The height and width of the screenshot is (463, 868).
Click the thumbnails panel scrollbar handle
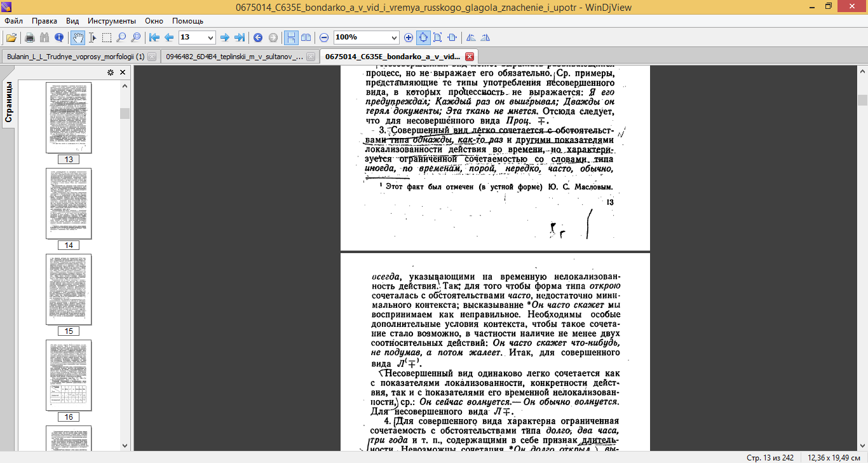[x=125, y=113]
